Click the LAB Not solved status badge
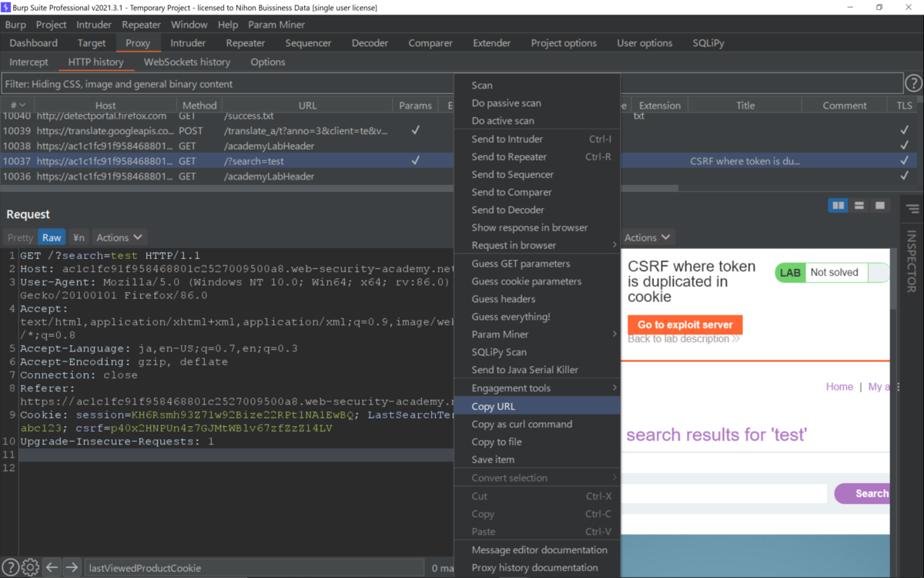The width and height of the screenshot is (924, 578). click(832, 272)
